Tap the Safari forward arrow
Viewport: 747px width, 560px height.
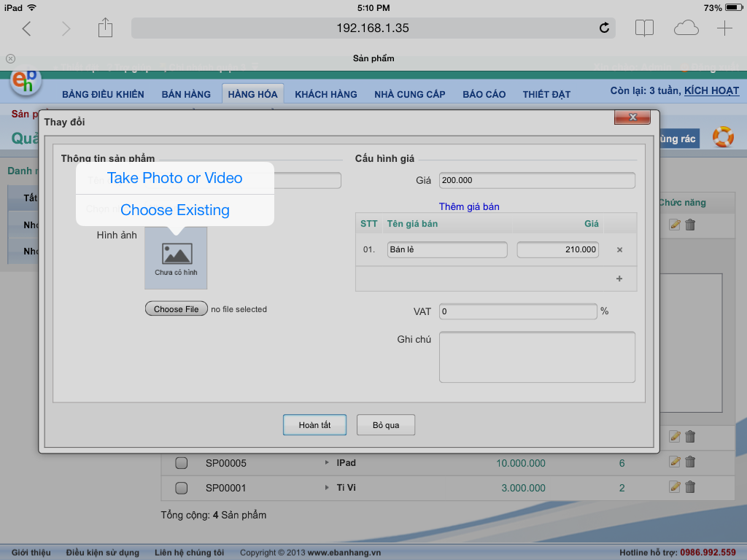(66, 28)
